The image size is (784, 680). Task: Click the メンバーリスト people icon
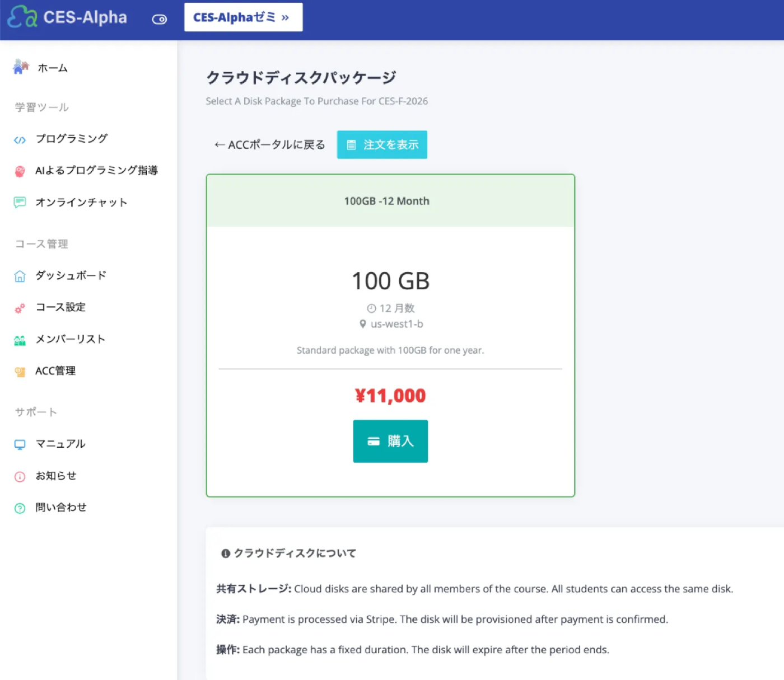(20, 340)
